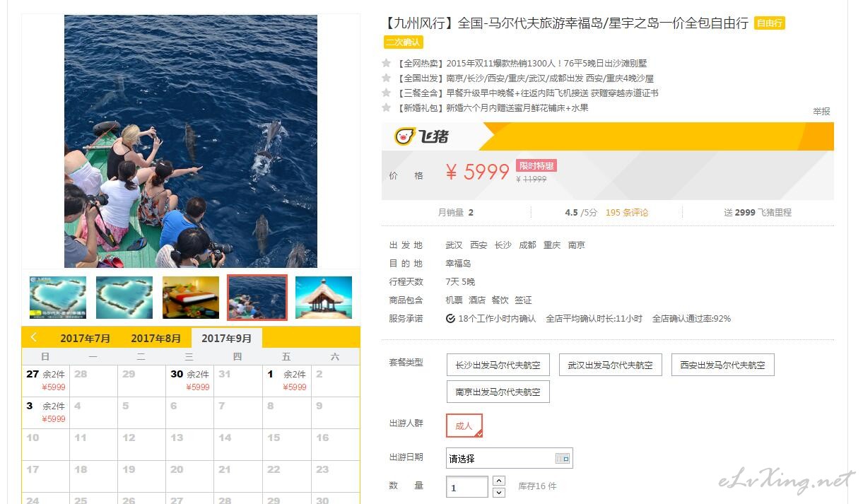This screenshot has height=504, width=863.
Task: Decrease quantity with down arrow
Action: [x=499, y=492]
